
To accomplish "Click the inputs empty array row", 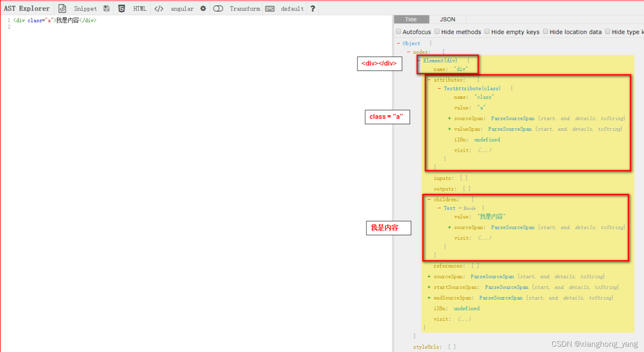I will (451, 178).
